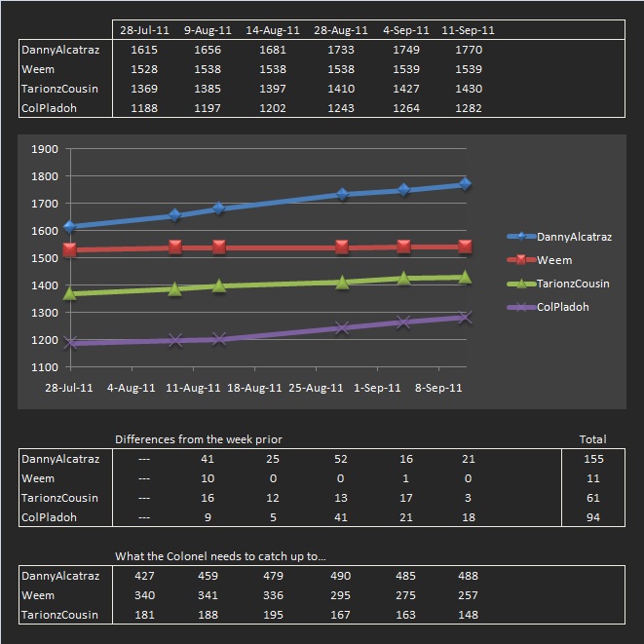Click the catch-up cell with value 257
The width and height of the screenshot is (644, 644).
click(x=469, y=595)
